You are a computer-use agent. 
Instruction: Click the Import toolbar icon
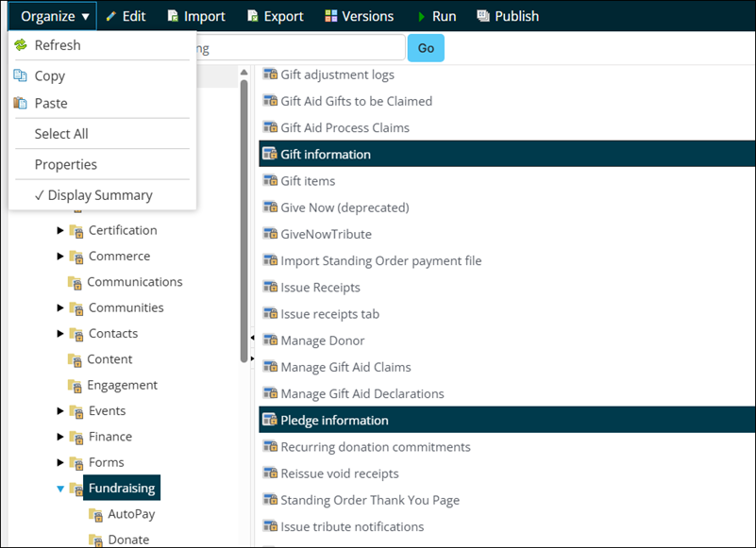pyautogui.click(x=173, y=16)
